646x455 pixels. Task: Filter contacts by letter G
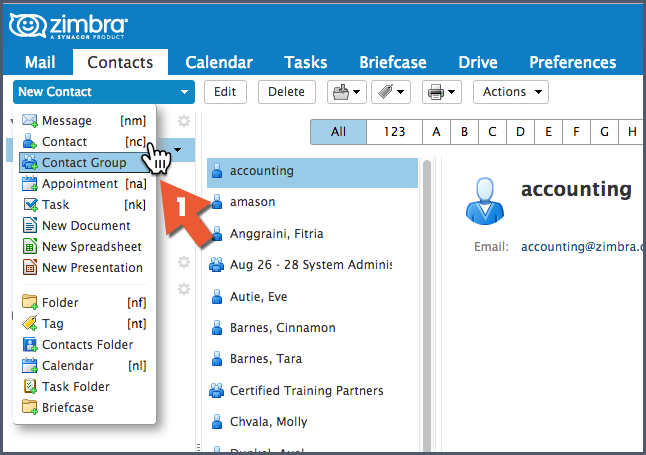point(604,132)
